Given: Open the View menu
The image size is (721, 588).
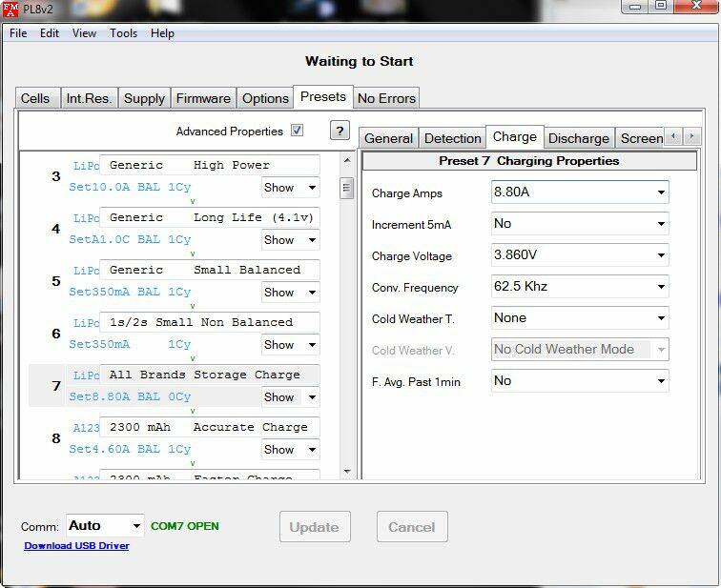Looking at the screenshot, I should coord(84,33).
